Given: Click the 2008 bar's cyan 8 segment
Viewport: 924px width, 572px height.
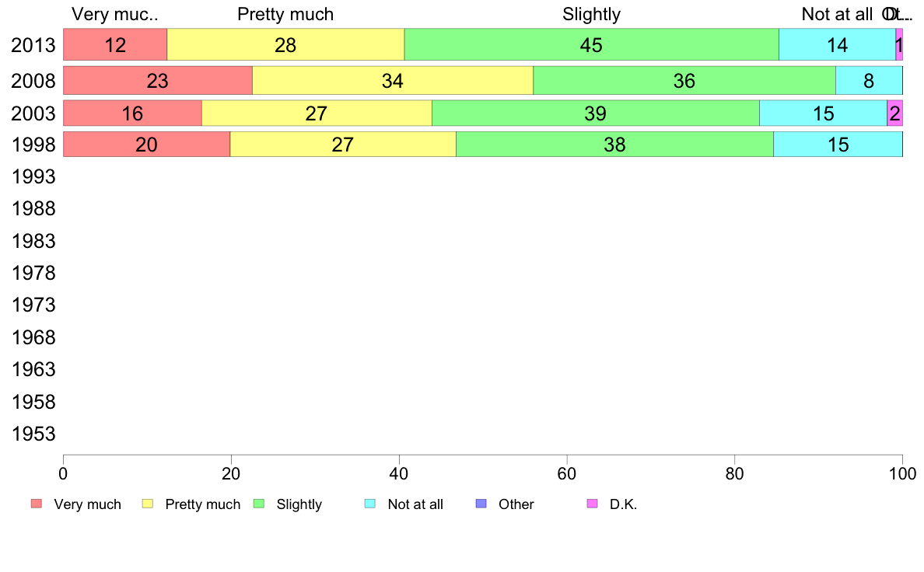Looking at the screenshot, I should tap(870, 80).
